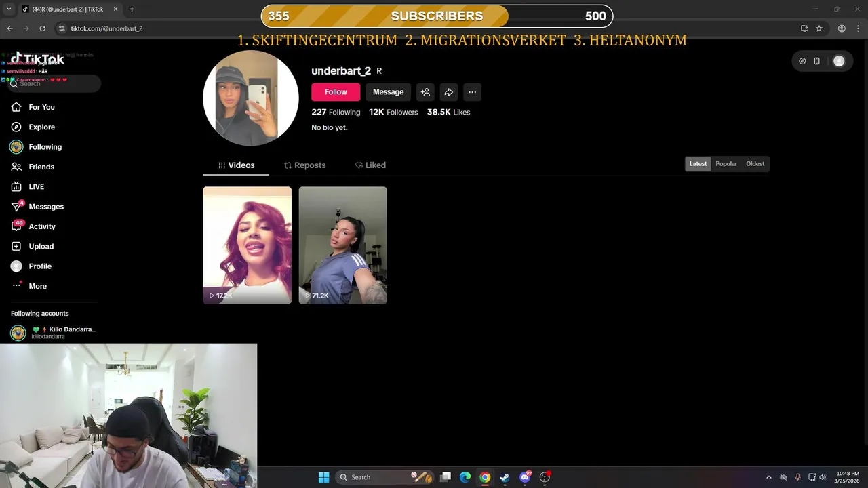Click the taskbar Search box
The image size is (868, 488).
click(384, 477)
